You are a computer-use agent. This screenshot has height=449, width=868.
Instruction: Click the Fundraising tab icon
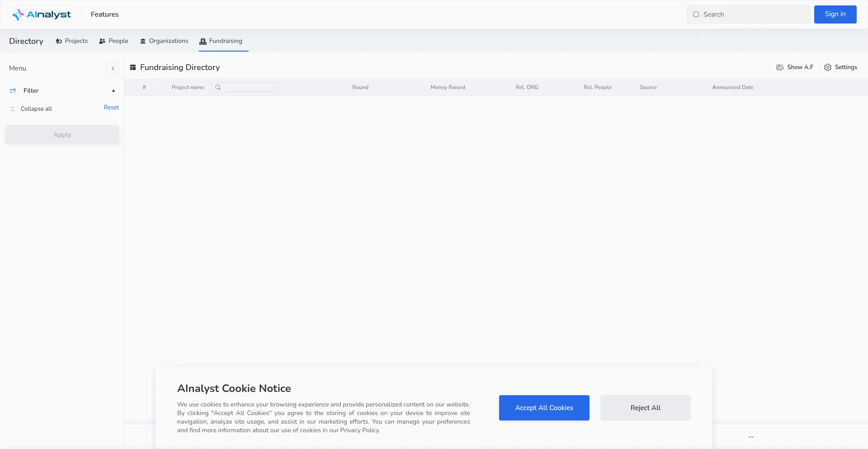pos(203,41)
